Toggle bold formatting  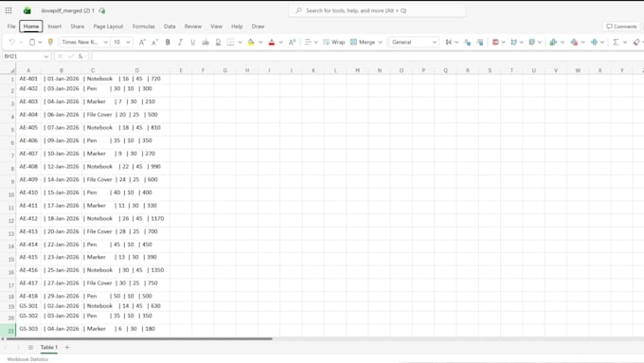(168, 42)
